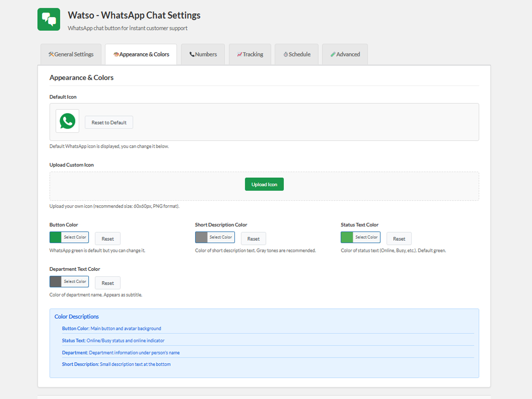
Task: Open the Status Text Color green swatch
Action: (347, 237)
